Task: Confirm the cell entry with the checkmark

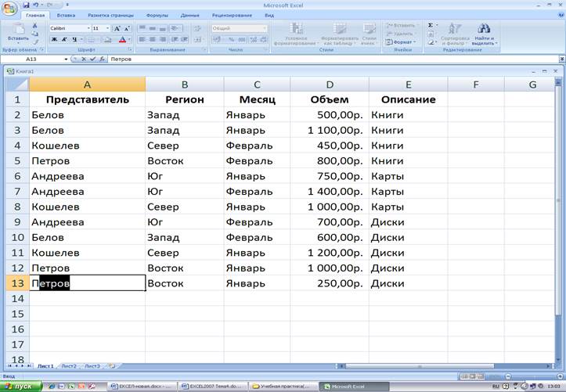Action: pyautogui.click(x=91, y=59)
